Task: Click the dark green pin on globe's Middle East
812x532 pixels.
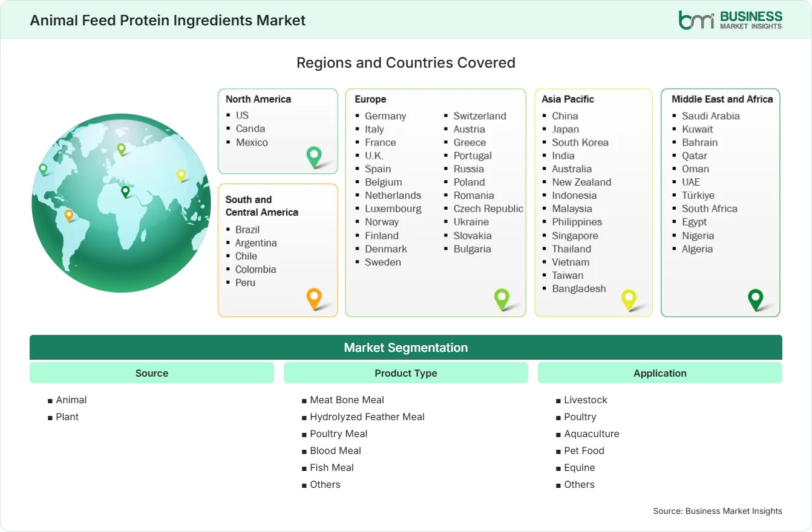Action: (125, 192)
